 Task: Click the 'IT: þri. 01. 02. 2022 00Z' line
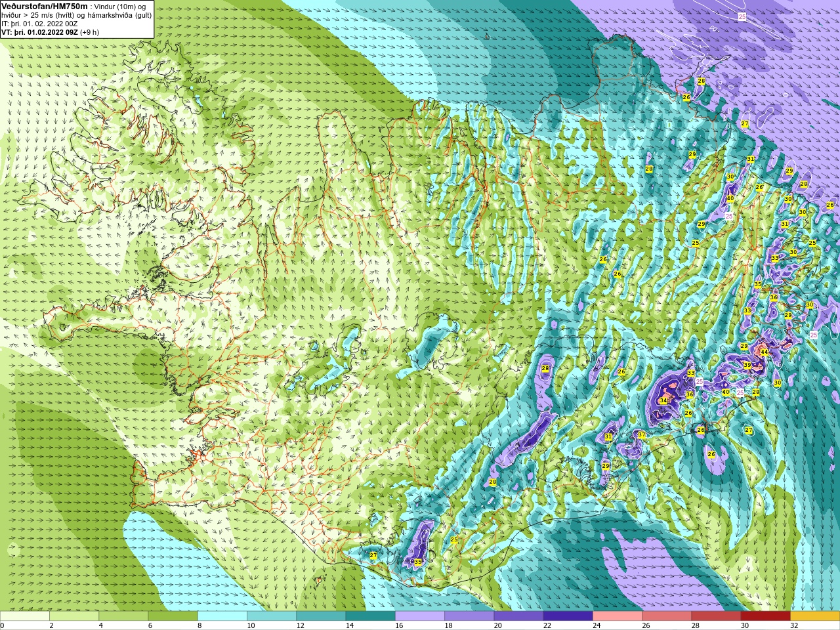(39, 24)
